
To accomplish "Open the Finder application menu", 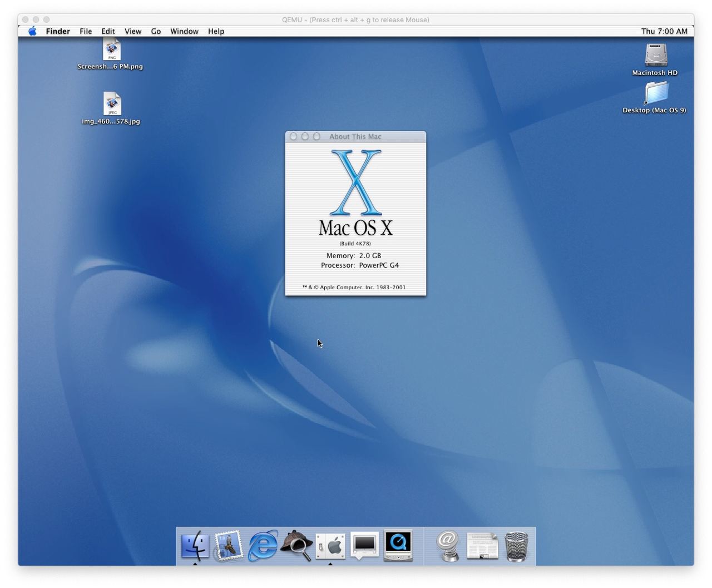I will coord(58,31).
